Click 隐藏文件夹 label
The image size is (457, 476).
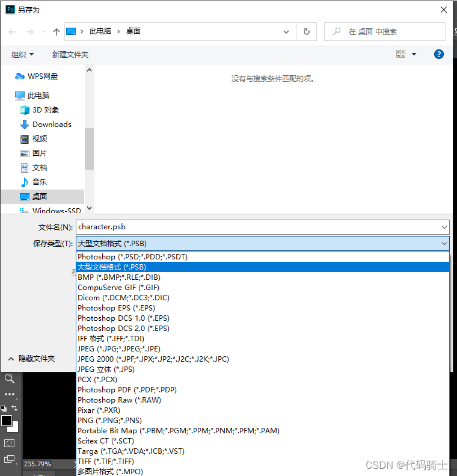37,359
